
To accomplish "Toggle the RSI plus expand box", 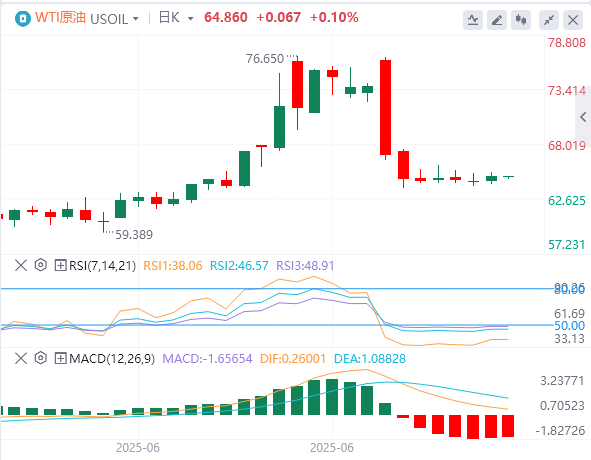I will coord(60,265).
